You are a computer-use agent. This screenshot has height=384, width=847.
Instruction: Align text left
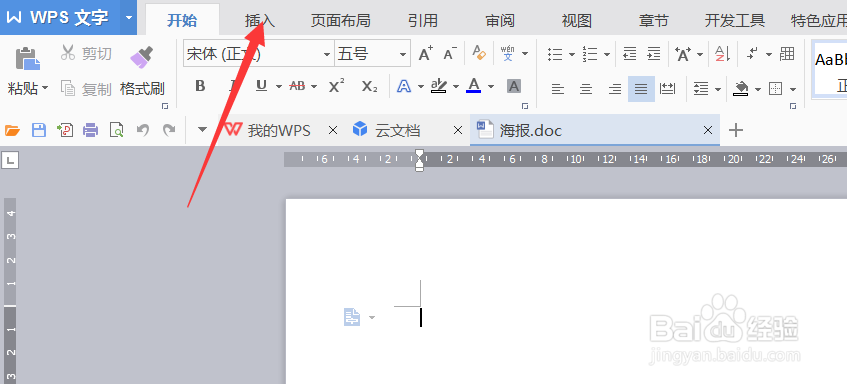pos(558,89)
